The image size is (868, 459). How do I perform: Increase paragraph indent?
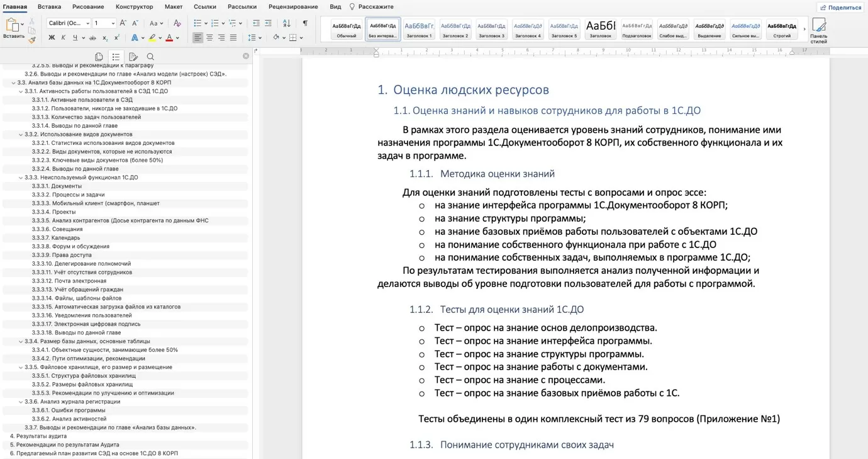(268, 23)
